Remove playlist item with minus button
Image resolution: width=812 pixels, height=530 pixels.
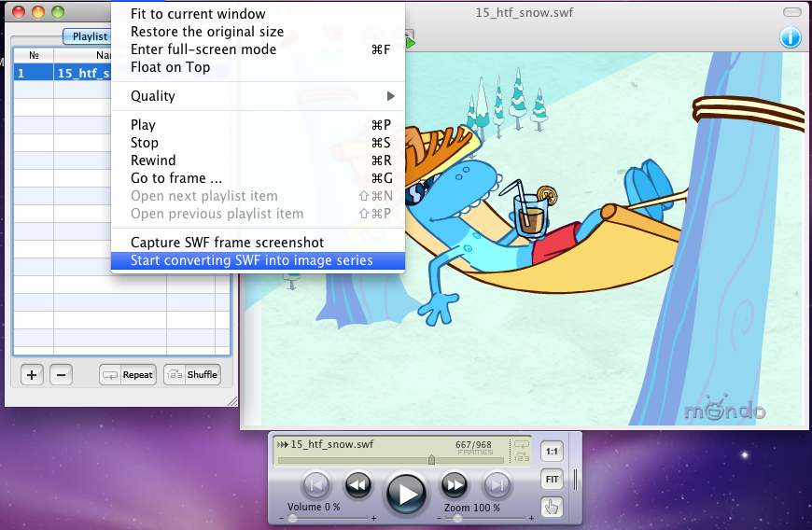[61, 375]
